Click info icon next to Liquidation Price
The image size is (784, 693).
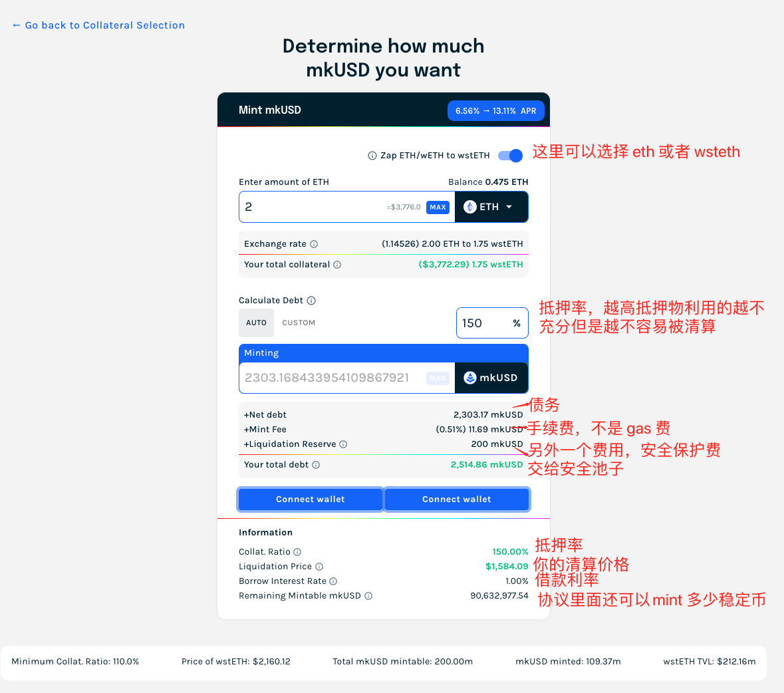pyautogui.click(x=319, y=567)
